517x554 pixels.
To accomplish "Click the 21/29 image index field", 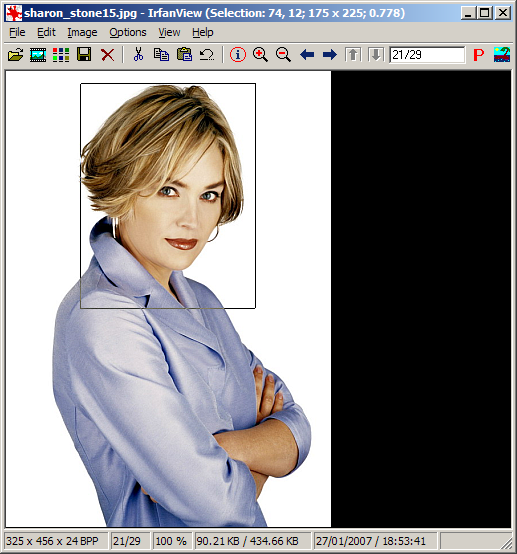I will [427, 55].
